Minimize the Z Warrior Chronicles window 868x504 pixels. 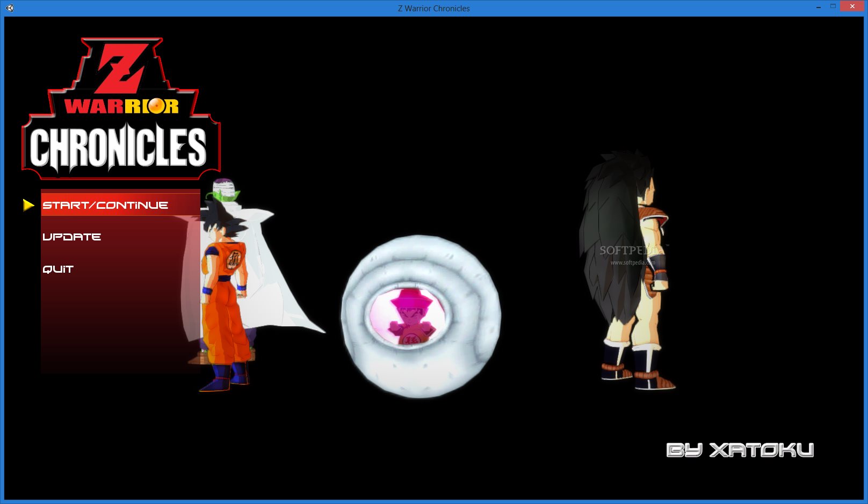[x=818, y=7]
